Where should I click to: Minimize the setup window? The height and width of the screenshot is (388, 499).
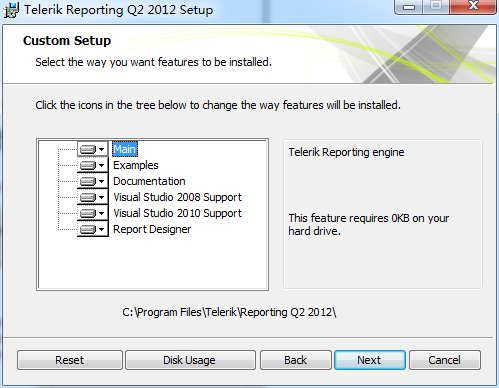tap(409, 7)
